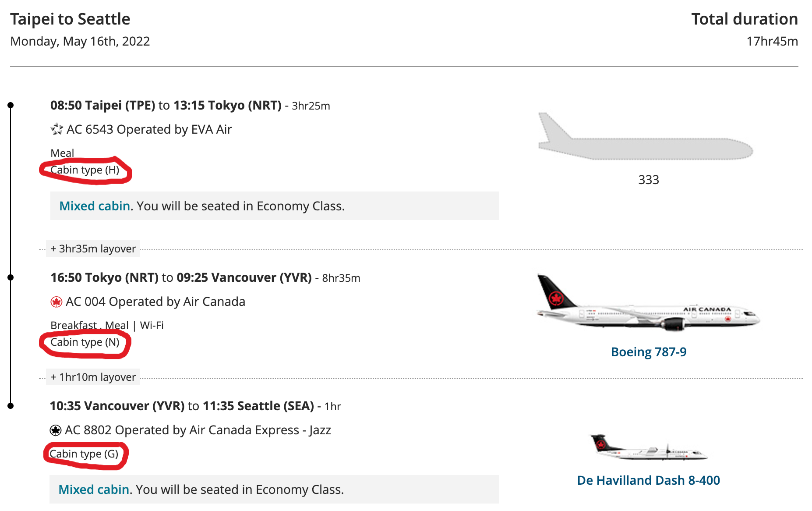Viewport: 812px width, 511px height.
Task: Click the timeline dot for the Vancouver departure
Action: click(11, 406)
